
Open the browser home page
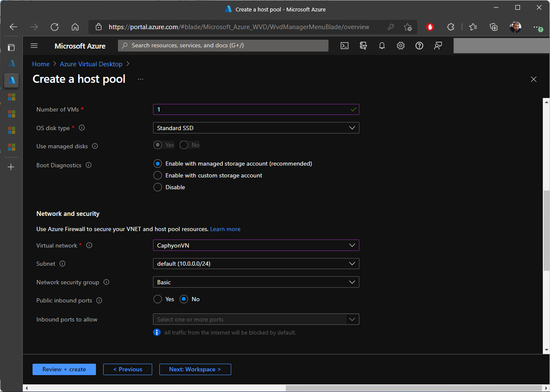(75, 27)
